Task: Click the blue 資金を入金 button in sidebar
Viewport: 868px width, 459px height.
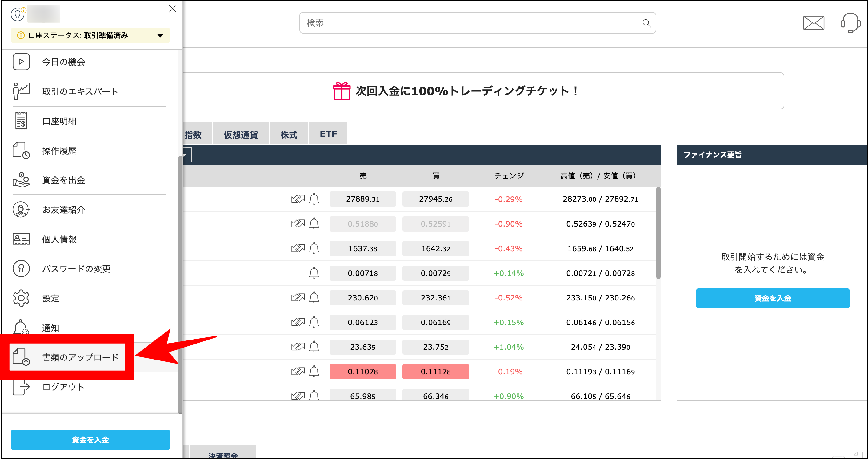Action: click(x=90, y=440)
